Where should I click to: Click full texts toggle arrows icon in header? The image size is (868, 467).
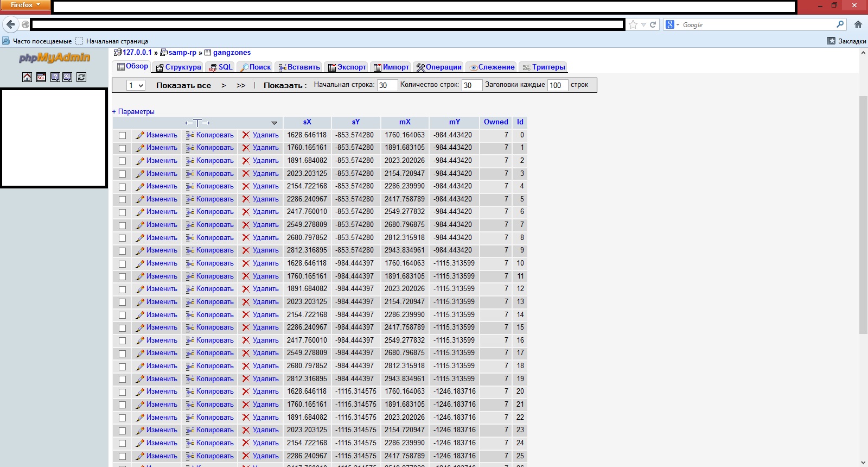point(197,123)
